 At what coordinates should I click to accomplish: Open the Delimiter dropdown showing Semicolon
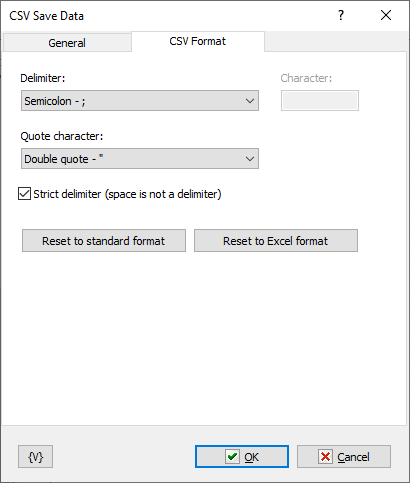pos(140,101)
